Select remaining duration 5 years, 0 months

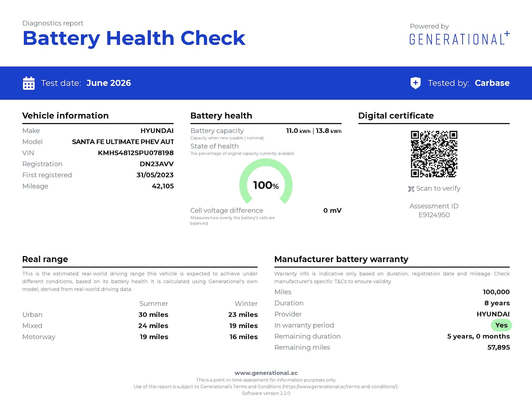pyautogui.click(x=478, y=336)
